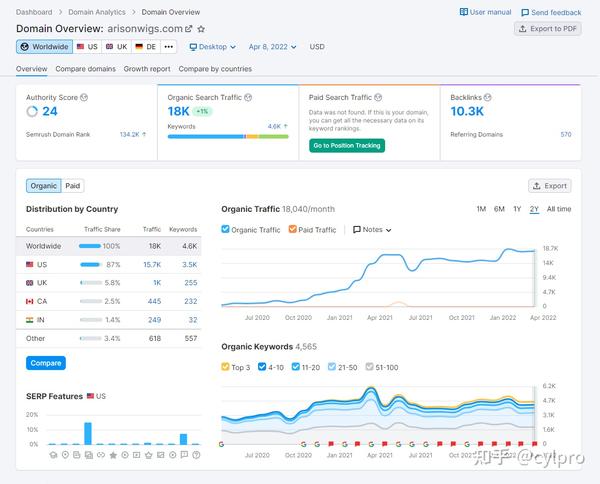
Task: Click the question mark SERP feature icon
Action: [x=196, y=455]
